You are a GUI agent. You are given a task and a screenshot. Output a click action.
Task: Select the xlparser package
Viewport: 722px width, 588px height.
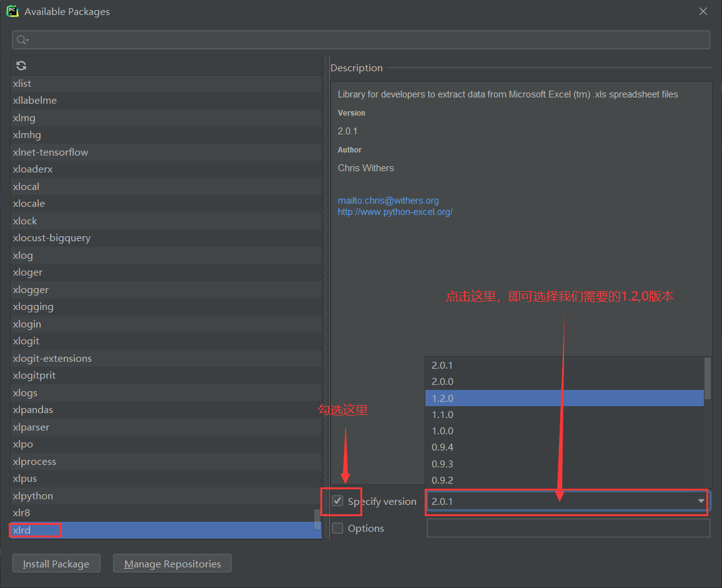tap(166, 427)
